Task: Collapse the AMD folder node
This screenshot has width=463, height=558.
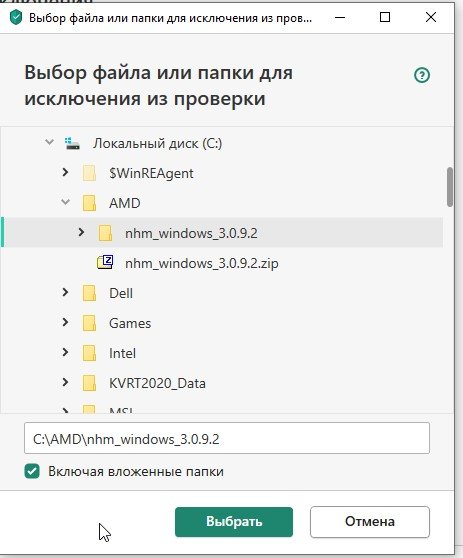Action: pos(65,202)
